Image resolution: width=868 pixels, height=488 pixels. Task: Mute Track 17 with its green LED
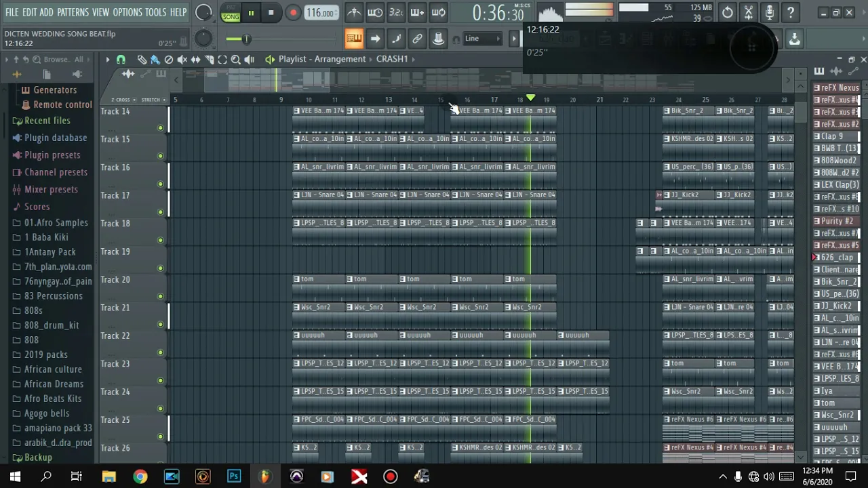point(161,212)
